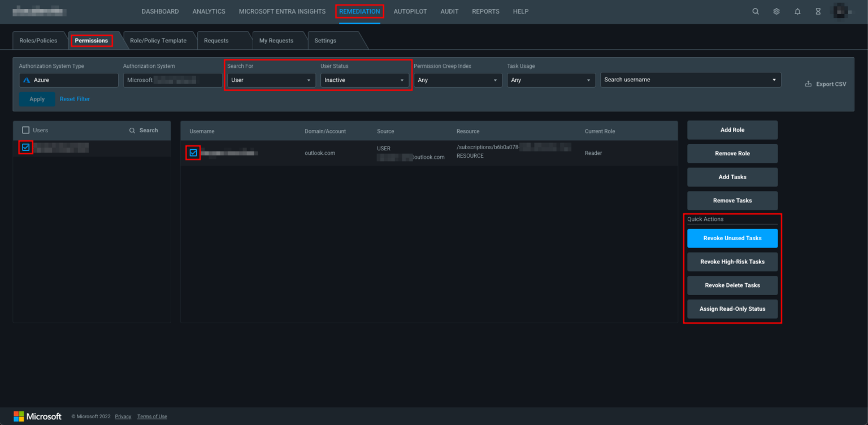This screenshot has width=868, height=425.
Task: Switch to the Role/Policy Template tab
Action: point(159,40)
